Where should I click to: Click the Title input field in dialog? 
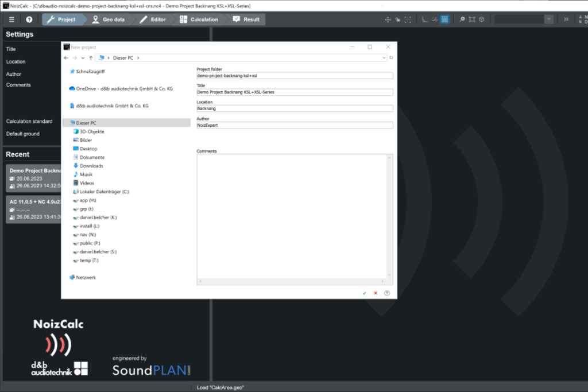pyautogui.click(x=295, y=92)
